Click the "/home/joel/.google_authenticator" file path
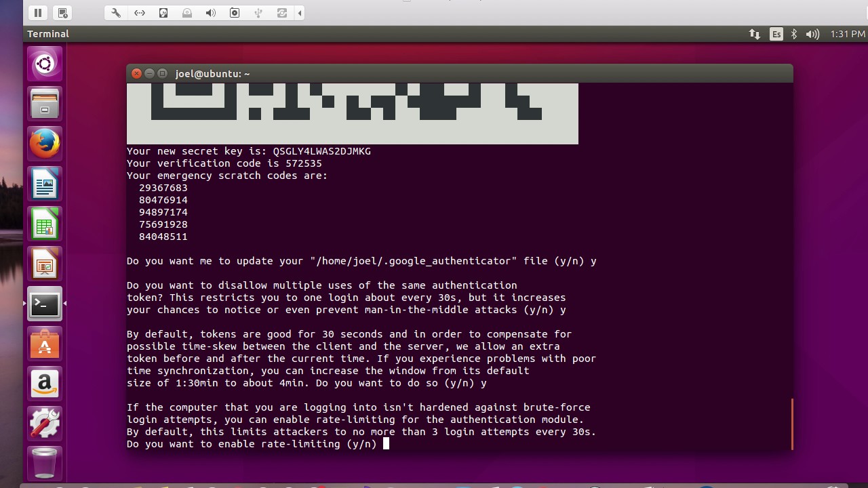868x488 pixels. 414,261
